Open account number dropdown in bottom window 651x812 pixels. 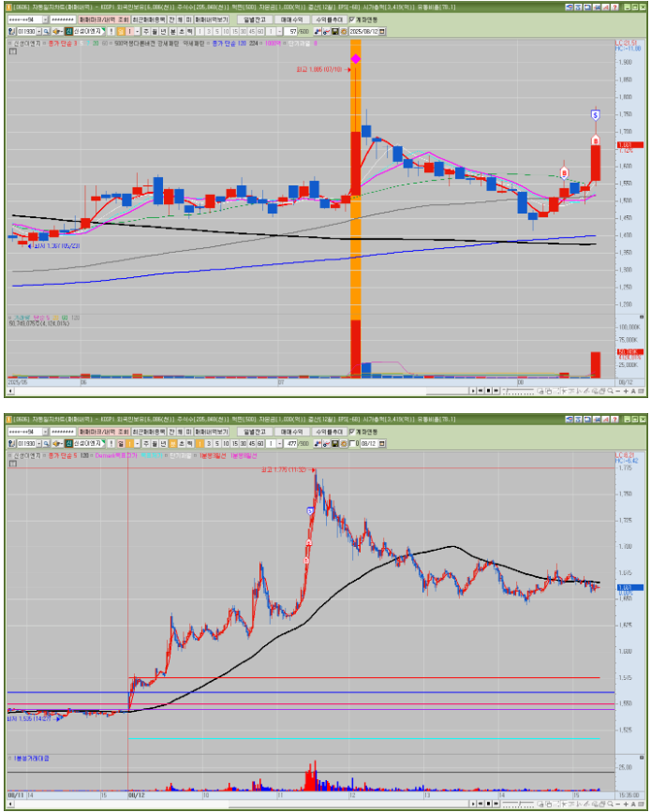45,432
